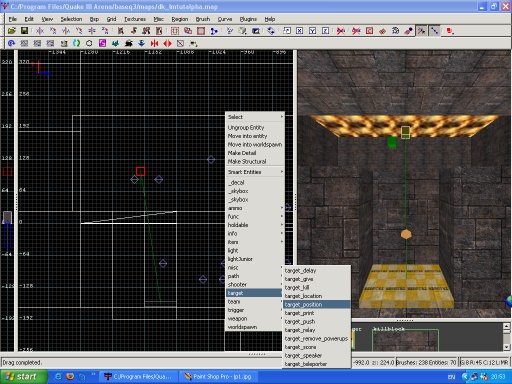Expand the weapon entity submenu
Viewport: 512px width, 384px height.
[255, 319]
